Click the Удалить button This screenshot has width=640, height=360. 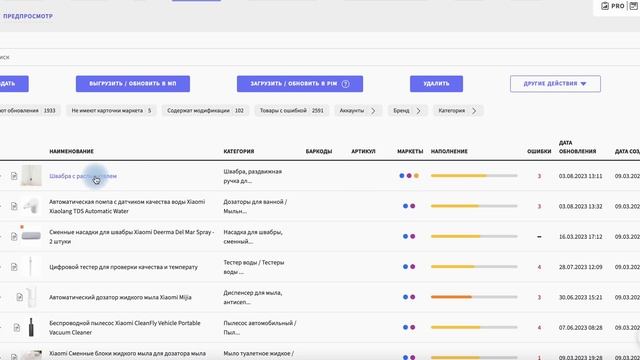(x=436, y=84)
